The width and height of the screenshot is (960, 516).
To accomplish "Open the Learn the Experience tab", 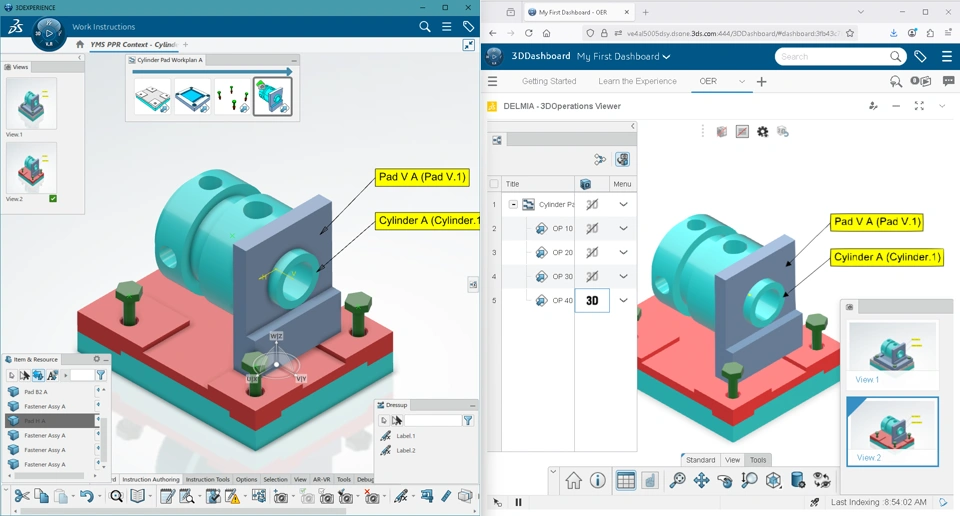I will pos(637,81).
